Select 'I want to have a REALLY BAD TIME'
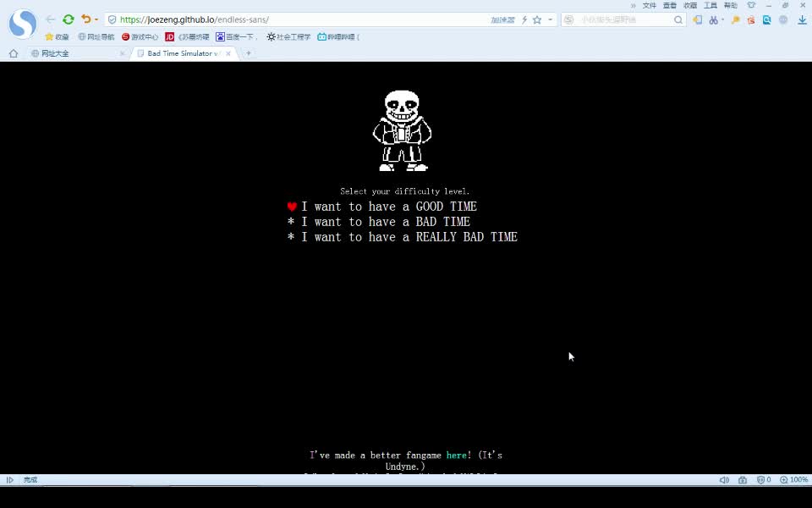Image resolution: width=812 pixels, height=508 pixels. click(409, 237)
